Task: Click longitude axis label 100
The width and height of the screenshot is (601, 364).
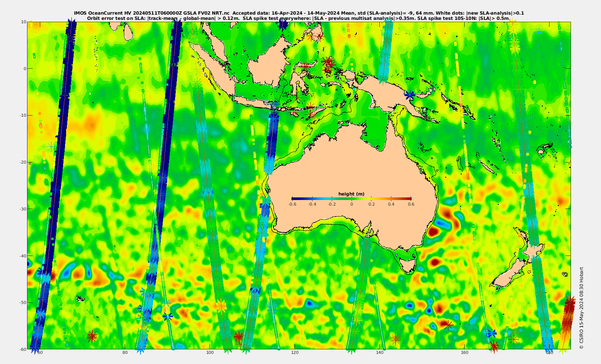Action: (x=210, y=353)
